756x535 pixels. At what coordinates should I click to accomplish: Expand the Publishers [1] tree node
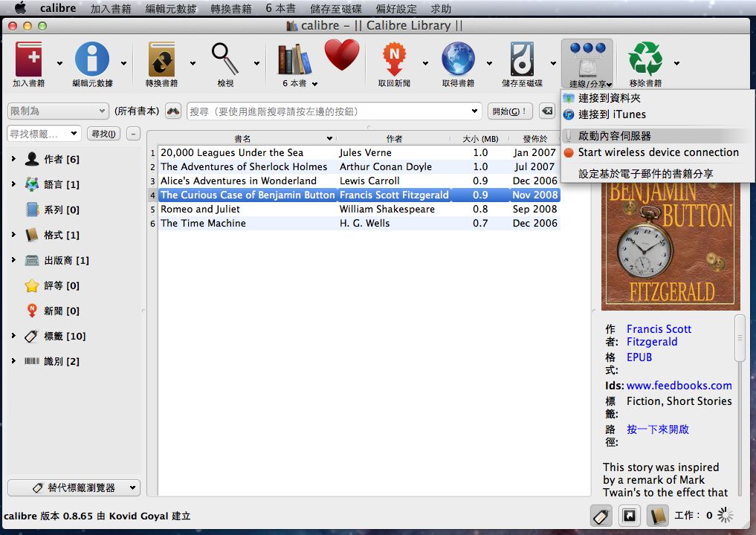click(x=13, y=259)
